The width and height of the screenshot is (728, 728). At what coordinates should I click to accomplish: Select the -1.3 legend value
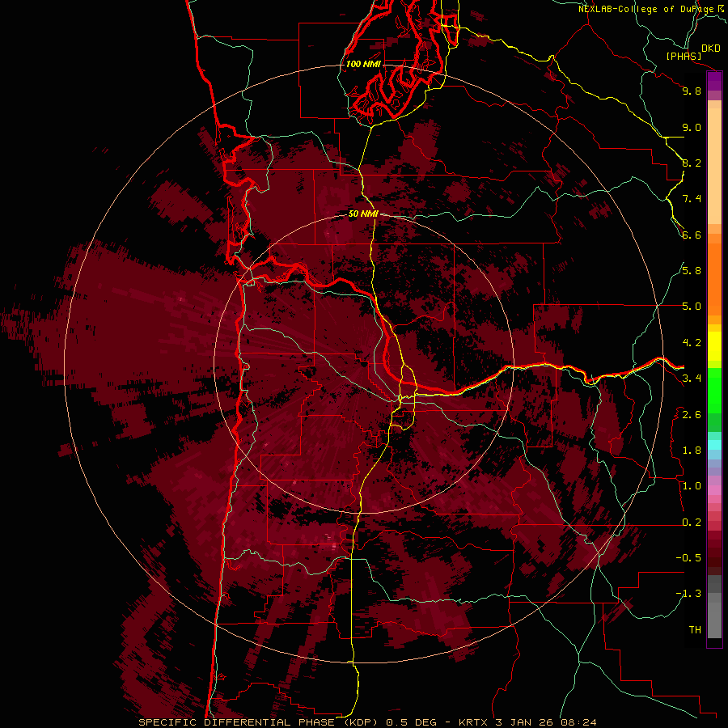tap(688, 594)
